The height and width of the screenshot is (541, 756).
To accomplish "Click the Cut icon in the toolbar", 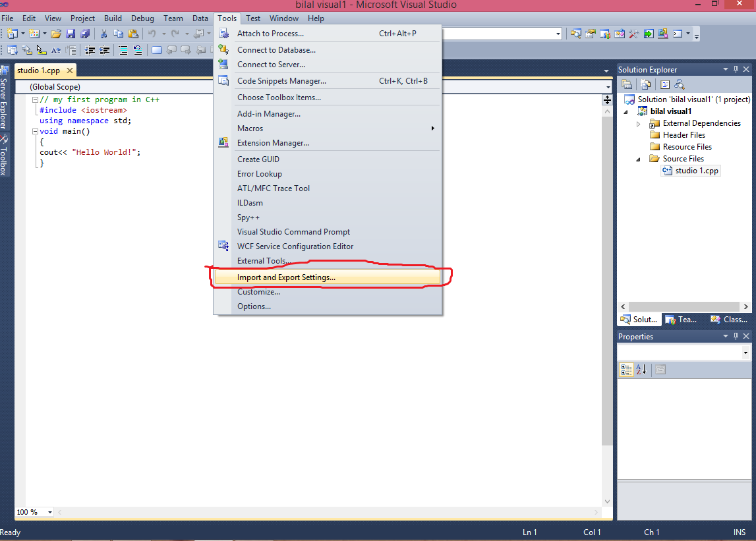I will pos(103,34).
